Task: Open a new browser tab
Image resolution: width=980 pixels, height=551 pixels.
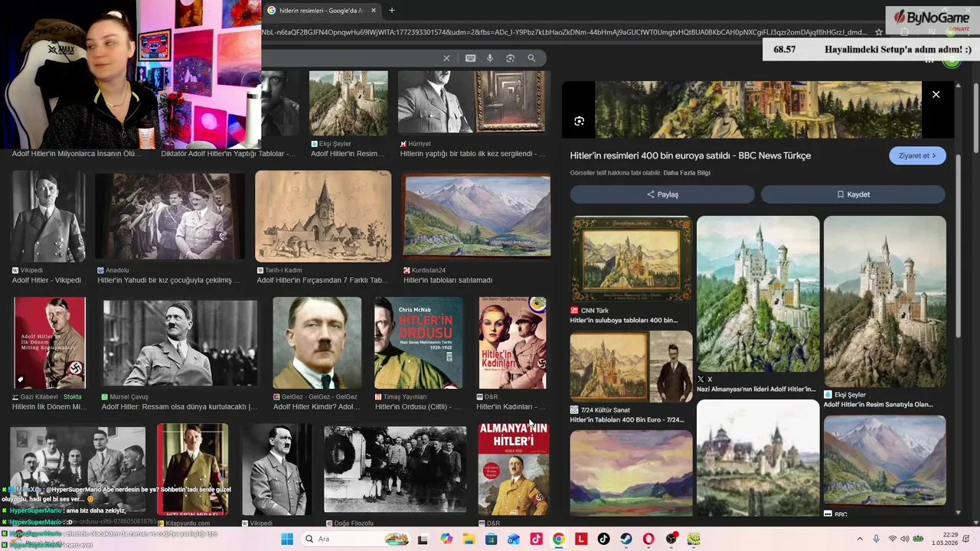Action: (392, 11)
